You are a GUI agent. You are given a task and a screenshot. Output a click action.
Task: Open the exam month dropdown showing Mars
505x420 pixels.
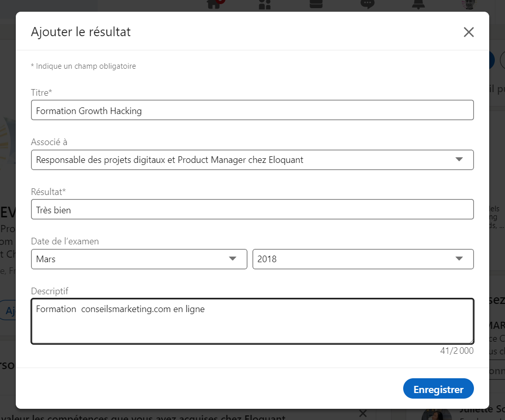click(x=139, y=259)
